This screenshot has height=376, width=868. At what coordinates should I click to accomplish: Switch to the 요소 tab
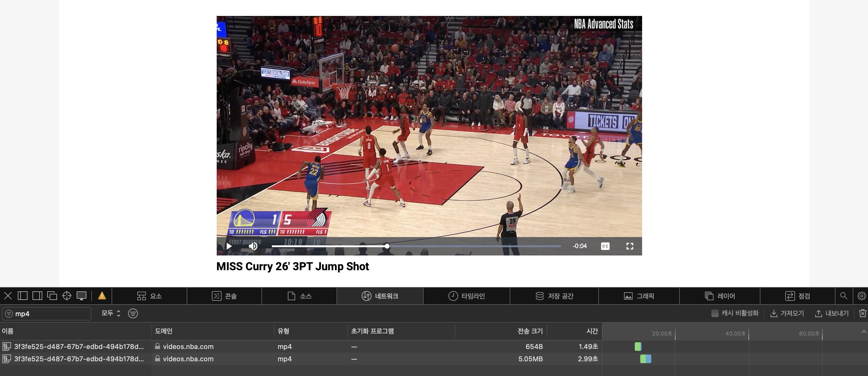pyautogui.click(x=149, y=296)
